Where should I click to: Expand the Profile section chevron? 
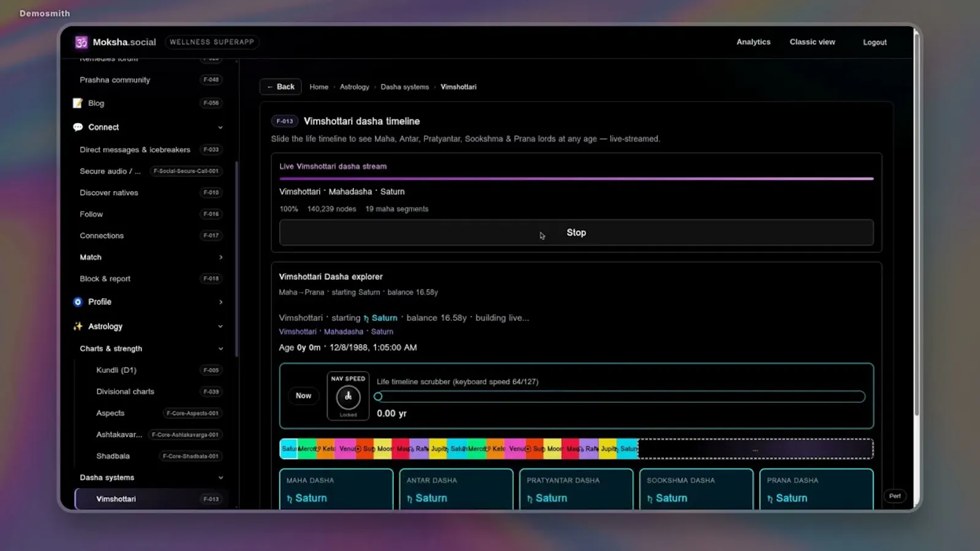[x=221, y=302]
